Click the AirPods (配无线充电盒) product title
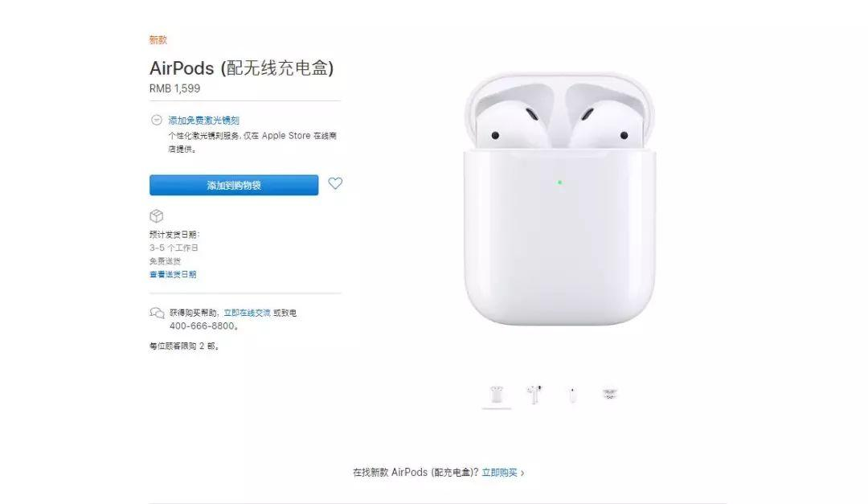 pos(241,68)
